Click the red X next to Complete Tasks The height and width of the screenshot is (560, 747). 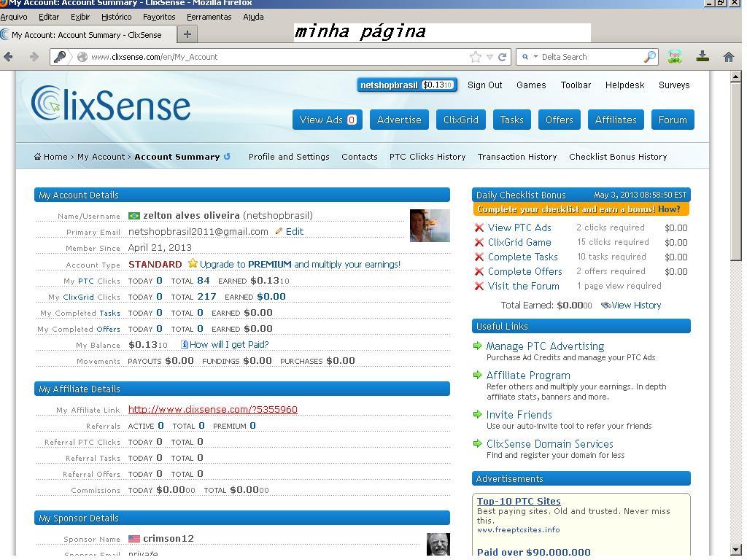(479, 257)
